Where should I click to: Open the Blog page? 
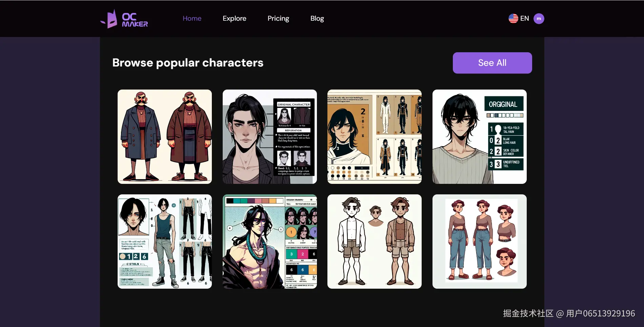coord(317,18)
